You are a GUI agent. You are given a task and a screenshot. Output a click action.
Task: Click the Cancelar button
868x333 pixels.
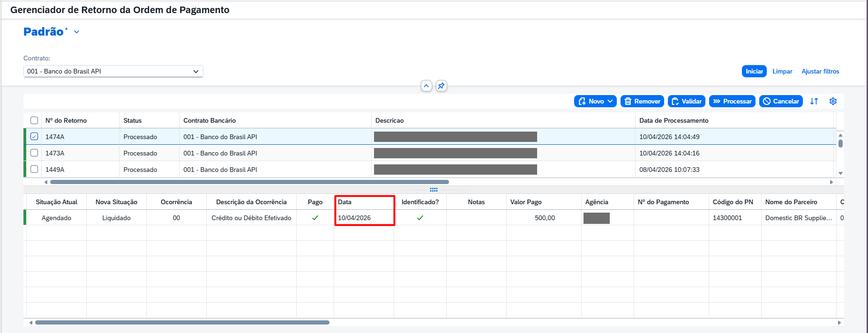click(781, 101)
